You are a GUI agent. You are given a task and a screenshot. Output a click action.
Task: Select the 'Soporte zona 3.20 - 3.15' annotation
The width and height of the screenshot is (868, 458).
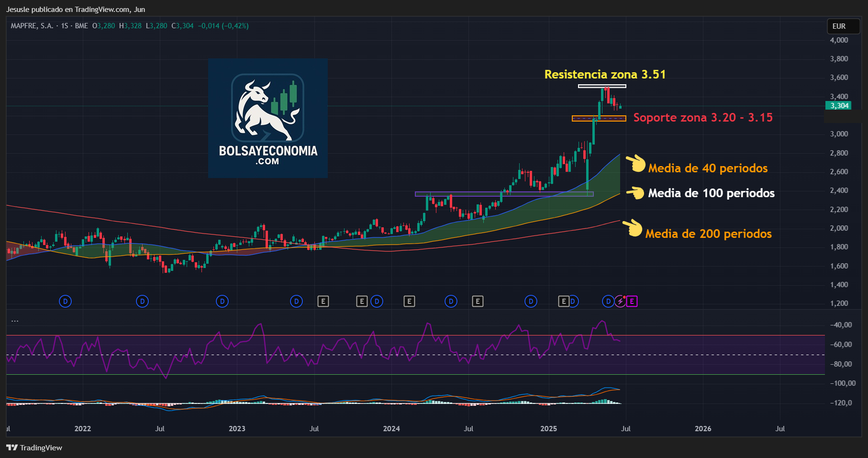(x=703, y=117)
